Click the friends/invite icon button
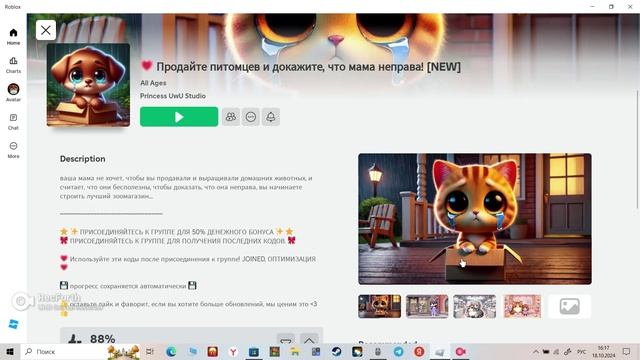Image resolution: width=640 pixels, height=360 pixels. point(231,117)
